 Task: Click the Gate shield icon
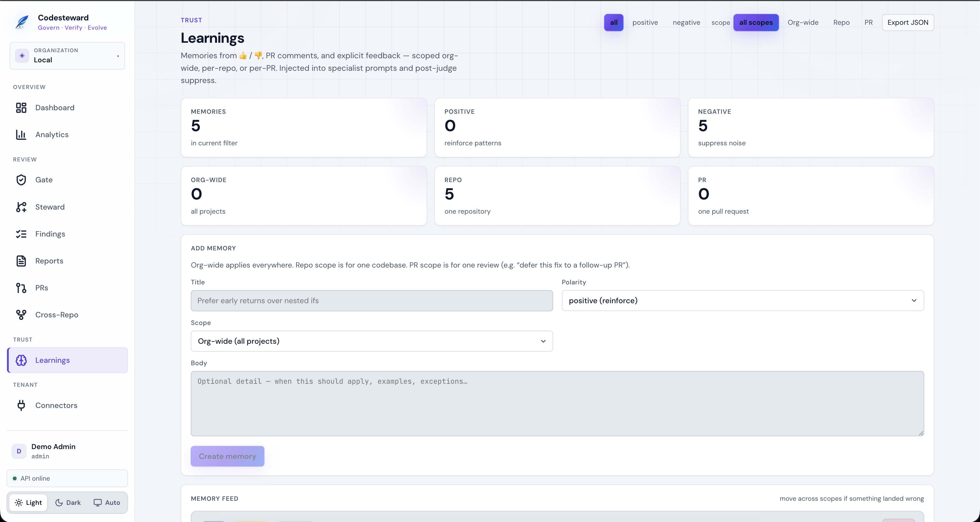[21, 180]
